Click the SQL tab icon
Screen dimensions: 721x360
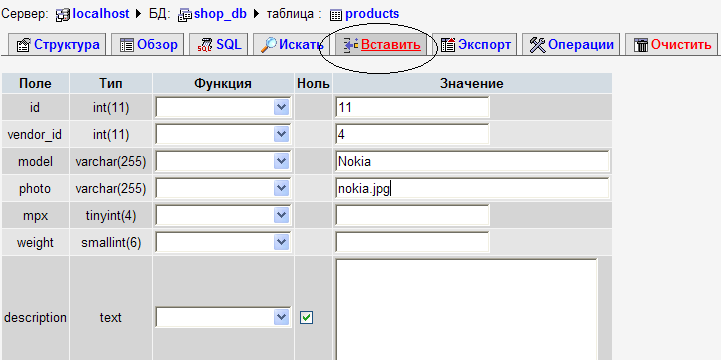tap(205, 45)
